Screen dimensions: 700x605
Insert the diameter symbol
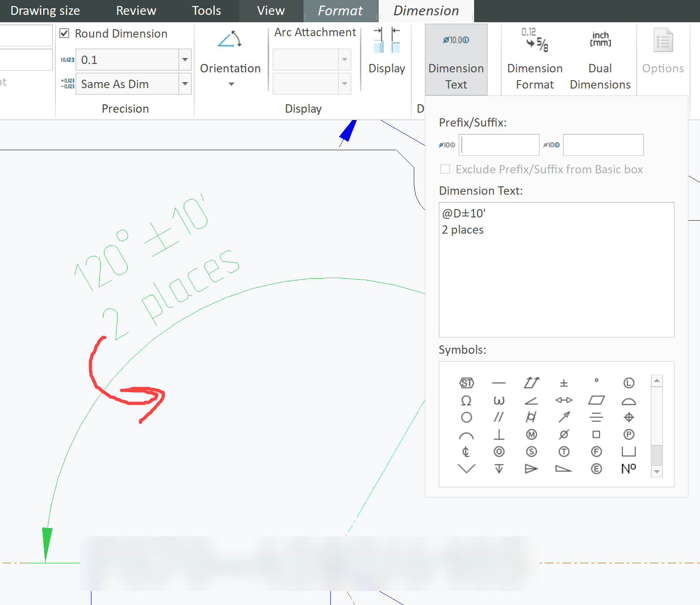[x=564, y=434]
